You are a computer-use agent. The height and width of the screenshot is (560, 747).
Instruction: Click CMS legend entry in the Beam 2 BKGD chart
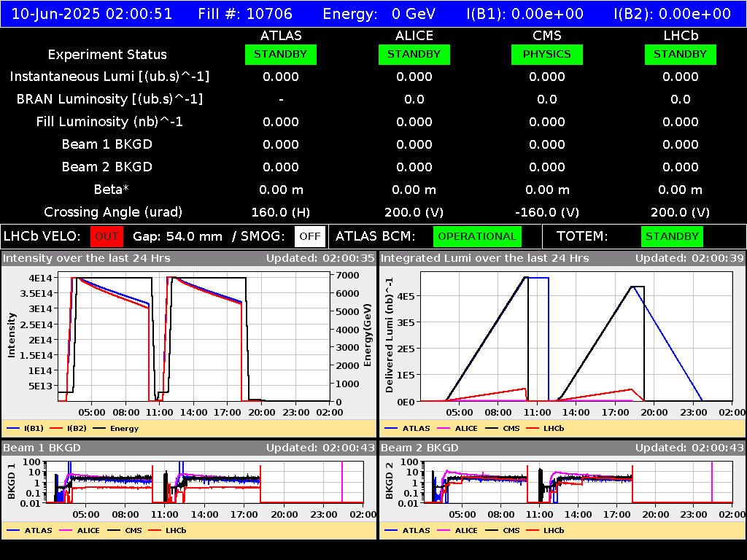[503, 531]
